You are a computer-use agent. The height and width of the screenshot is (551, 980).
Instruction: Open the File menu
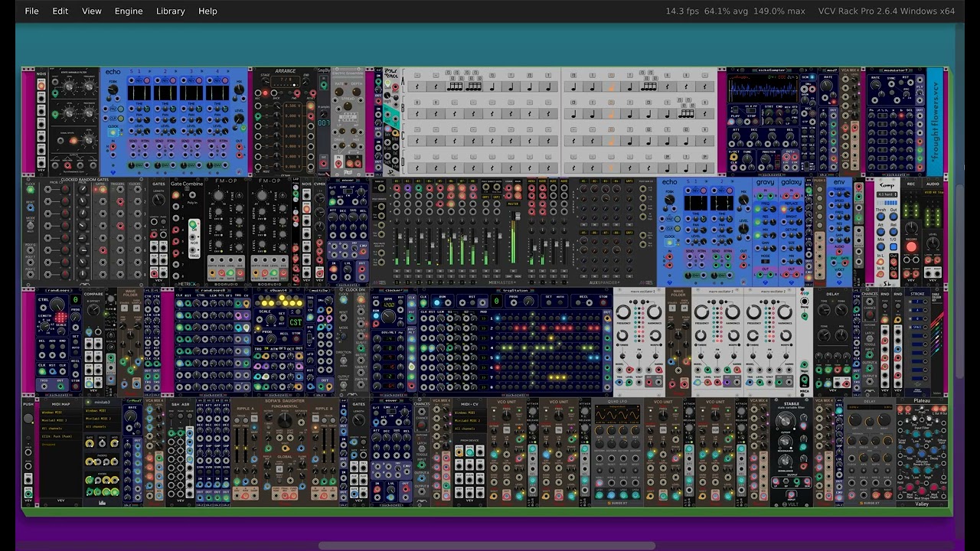click(31, 11)
